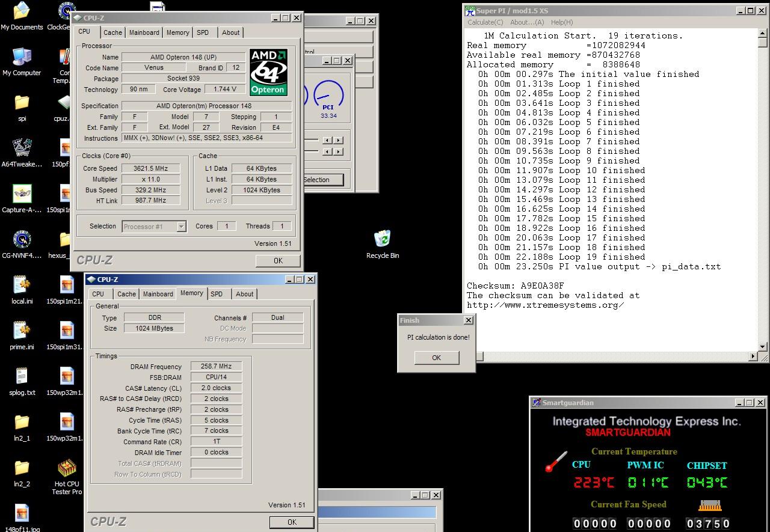Switch to Cache tab in top CPU-Z window
Image resolution: width=770 pixels, height=532 pixels.
[x=112, y=32]
